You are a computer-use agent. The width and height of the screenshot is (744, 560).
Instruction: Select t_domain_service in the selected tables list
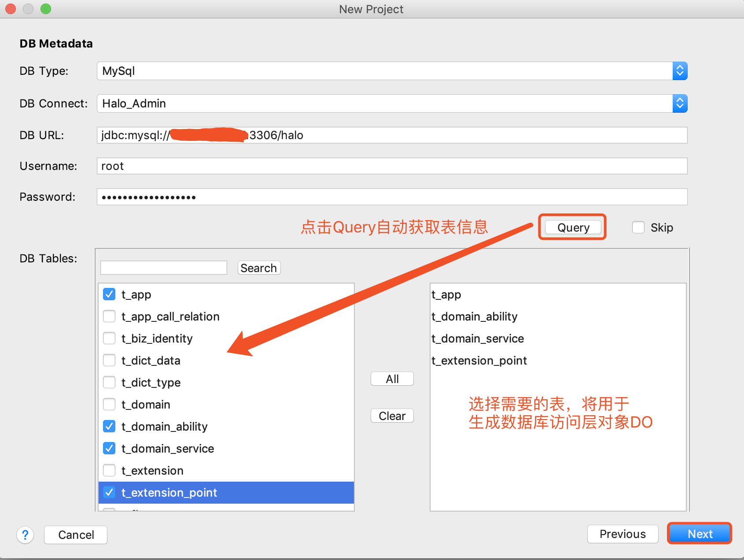[x=478, y=338]
